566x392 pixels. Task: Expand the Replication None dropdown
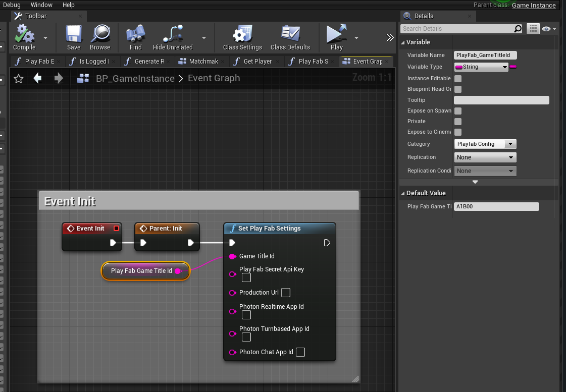pyautogui.click(x=485, y=157)
